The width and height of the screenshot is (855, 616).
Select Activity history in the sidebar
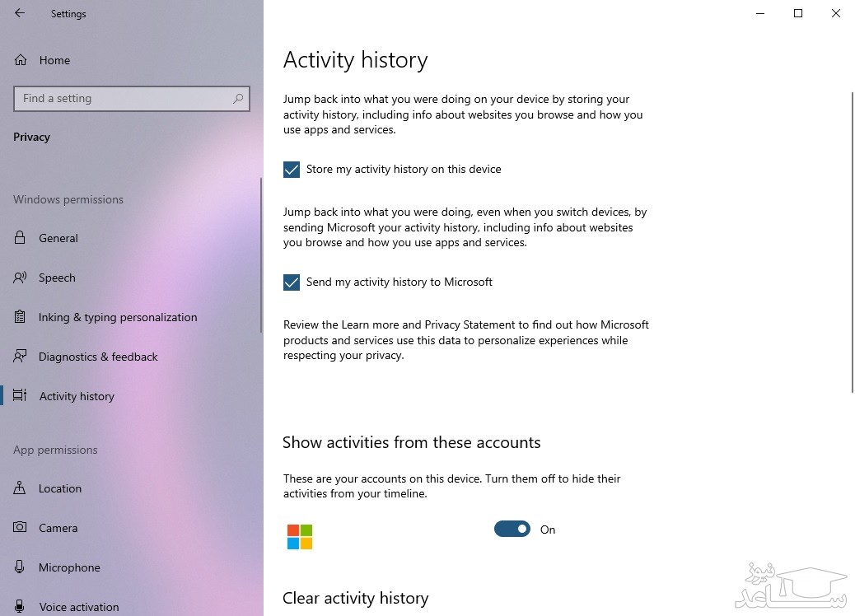coord(77,396)
